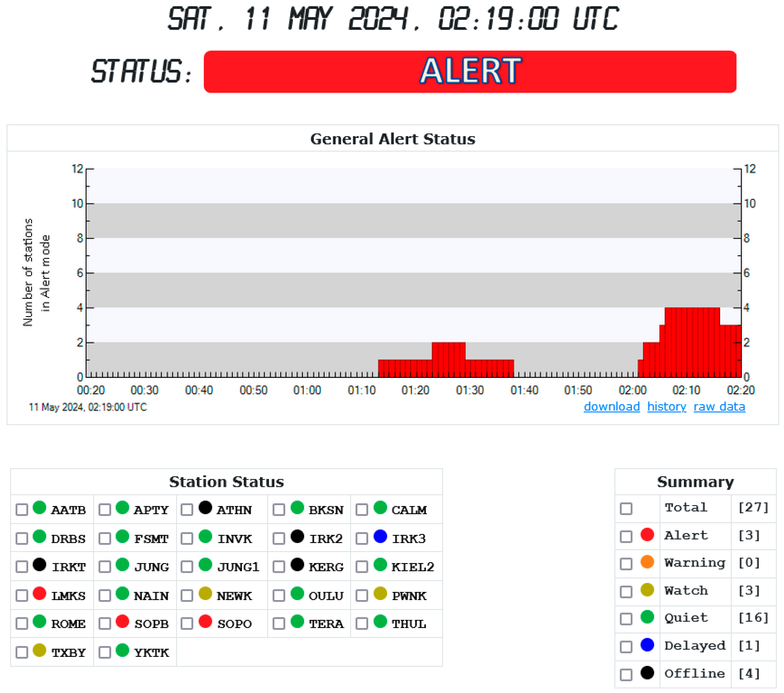Follow the raw data link
The height and width of the screenshot is (693, 784).
(719, 407)
